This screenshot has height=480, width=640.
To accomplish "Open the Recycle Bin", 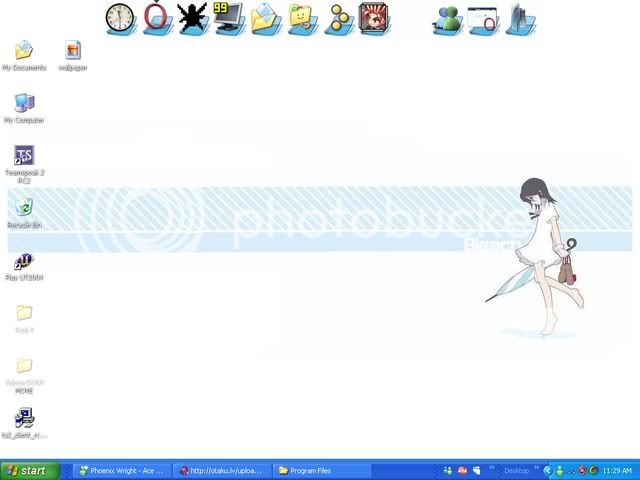I will coord(24,208).
